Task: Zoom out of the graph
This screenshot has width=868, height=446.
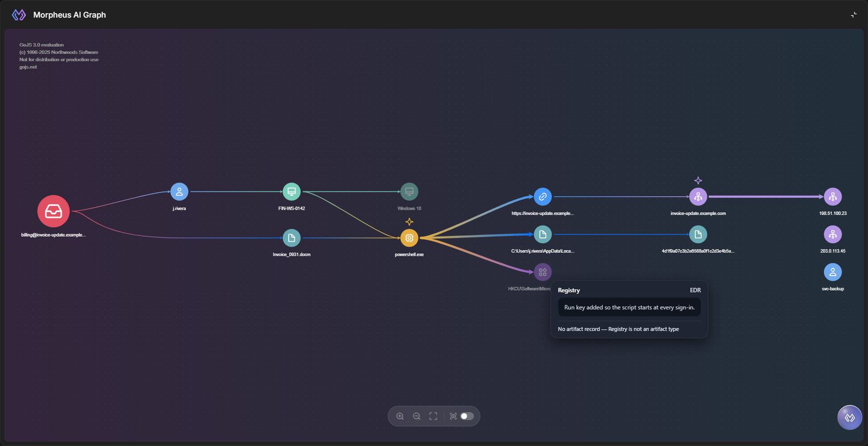Action: (x=417, y=416)
